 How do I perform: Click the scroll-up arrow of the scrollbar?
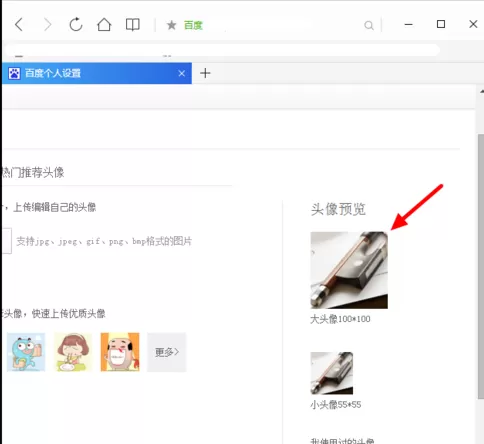click(x=481, y=91)
